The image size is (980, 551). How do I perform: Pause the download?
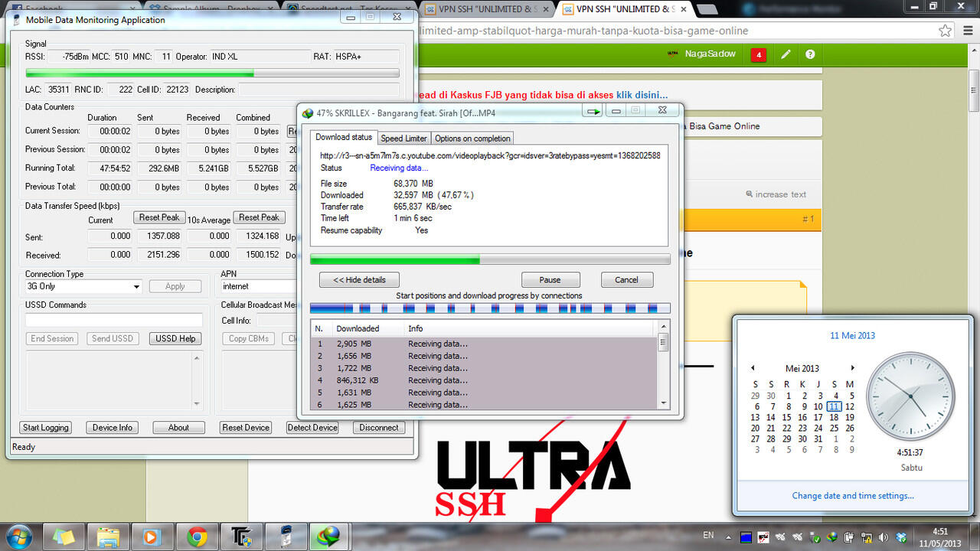pyautogui.click(x=550, y=280)
